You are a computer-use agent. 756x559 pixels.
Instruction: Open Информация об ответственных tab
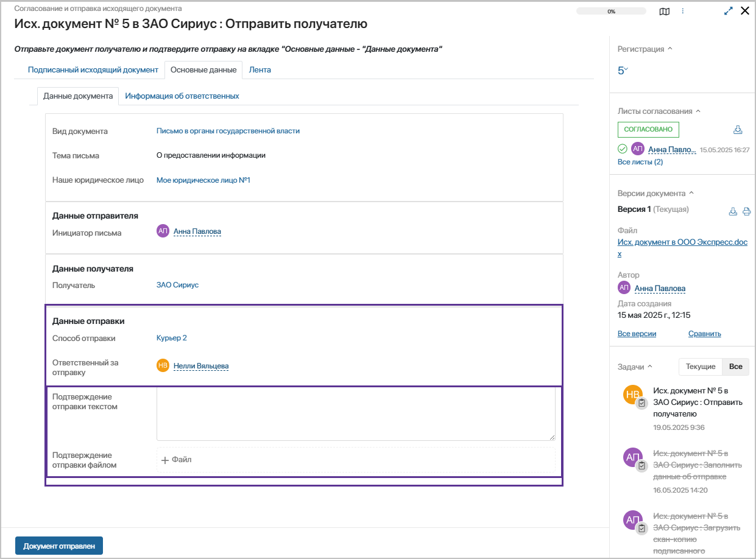(182, 96)
